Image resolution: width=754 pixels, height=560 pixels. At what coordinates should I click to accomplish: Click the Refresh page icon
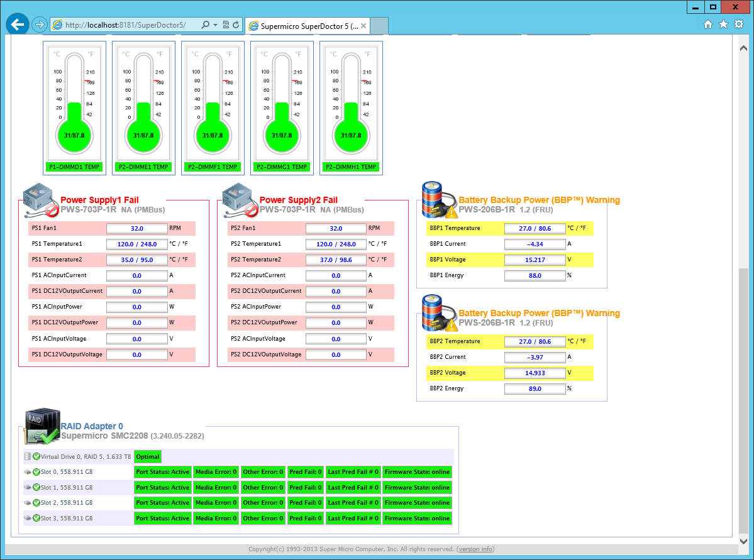point(236,25)
